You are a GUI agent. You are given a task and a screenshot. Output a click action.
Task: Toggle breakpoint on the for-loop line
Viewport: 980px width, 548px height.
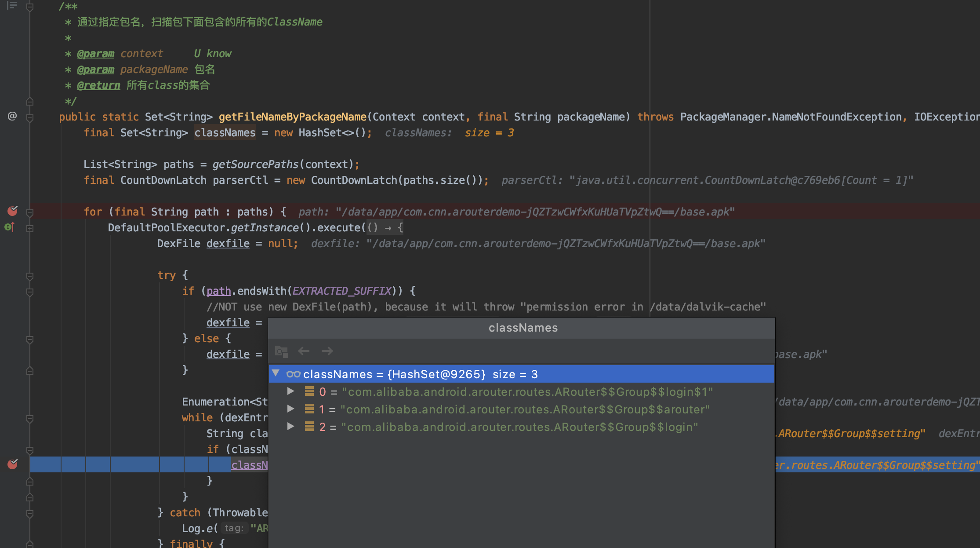tap(13, 211)
